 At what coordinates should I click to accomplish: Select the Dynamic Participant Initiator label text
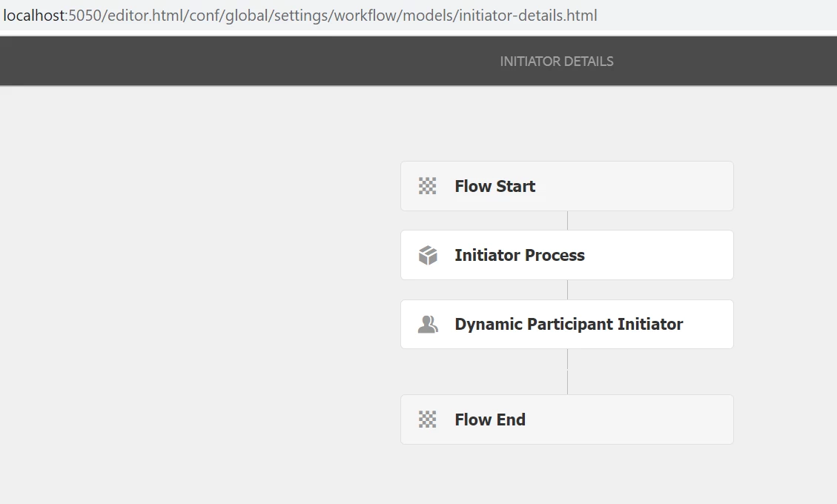click(x=569, y=325)
